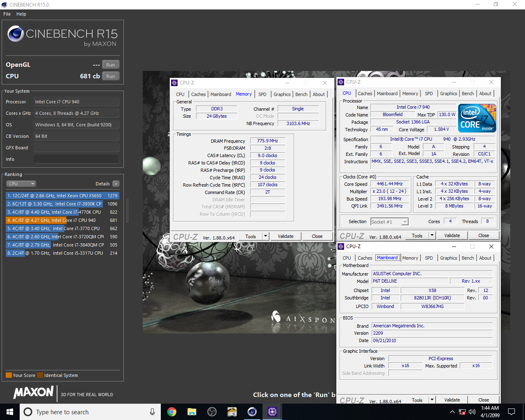Screen dimensions: 525x420
Task: Click Close in the Mainboard window
Action: (x=484, y=400)
